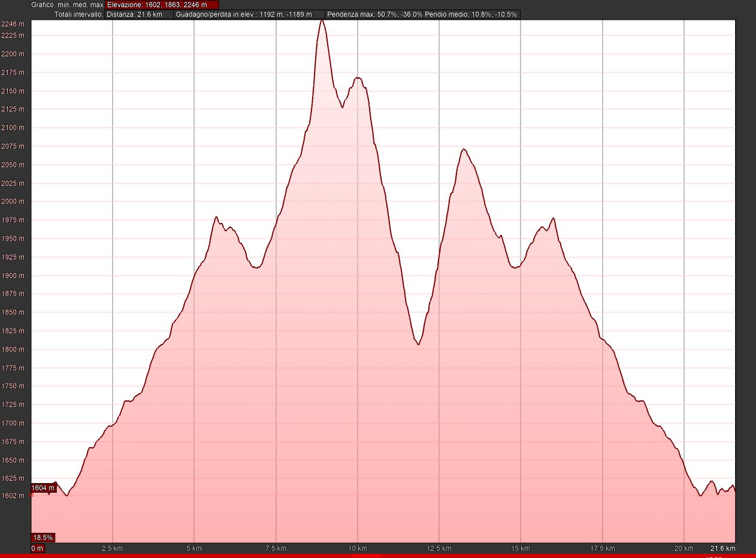Image resolution: width=756 pixels, height=558 pixels.
Task: Click the 15 km axis label
Action: click(x=521, y=548)
